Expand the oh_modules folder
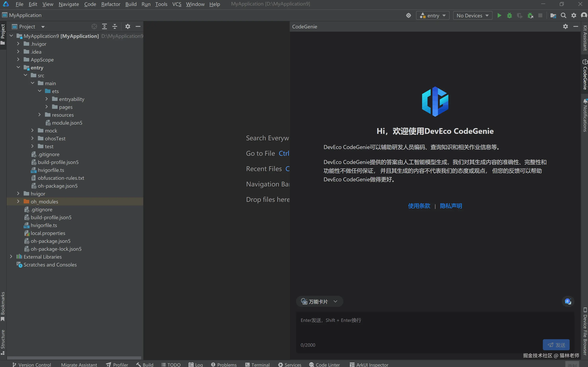 click(18, 201)
